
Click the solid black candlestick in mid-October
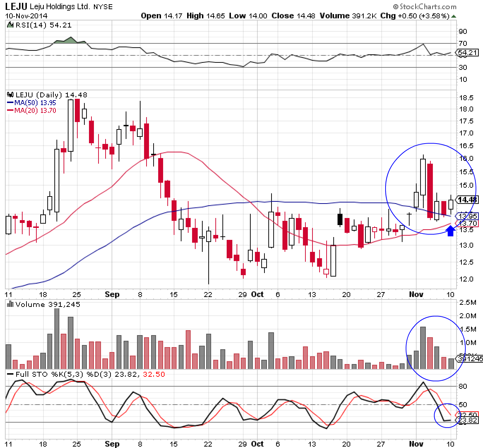pyautogui.click(x=340, y=217)
